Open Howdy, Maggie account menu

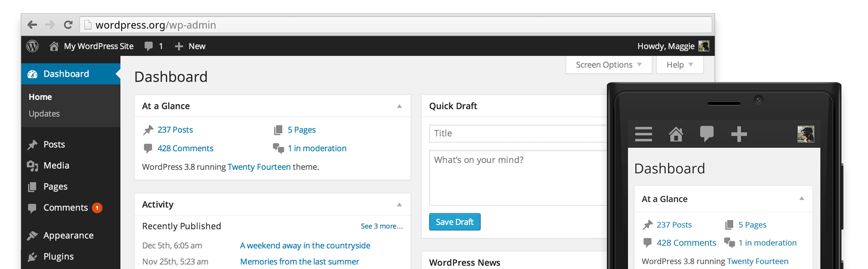point(665,46)
